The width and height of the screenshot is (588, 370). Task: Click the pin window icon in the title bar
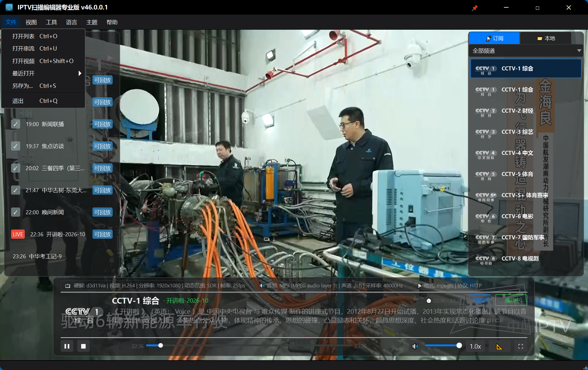[475, 8]
